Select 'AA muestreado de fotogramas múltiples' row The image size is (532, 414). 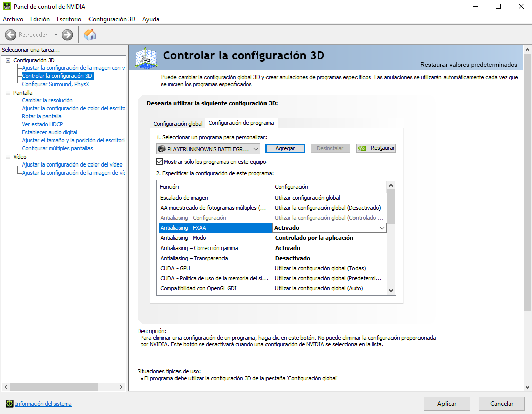click(x=273, y=208)
